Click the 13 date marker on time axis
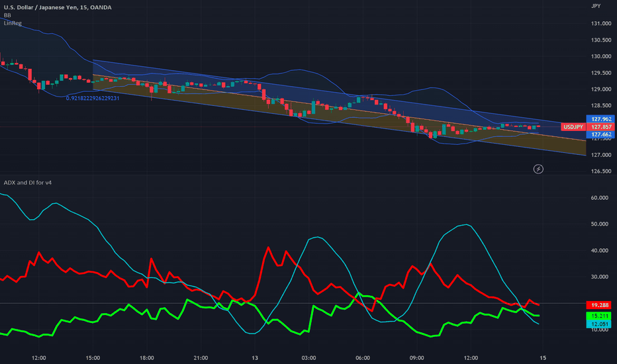617x364 pixels. [255, 357]
